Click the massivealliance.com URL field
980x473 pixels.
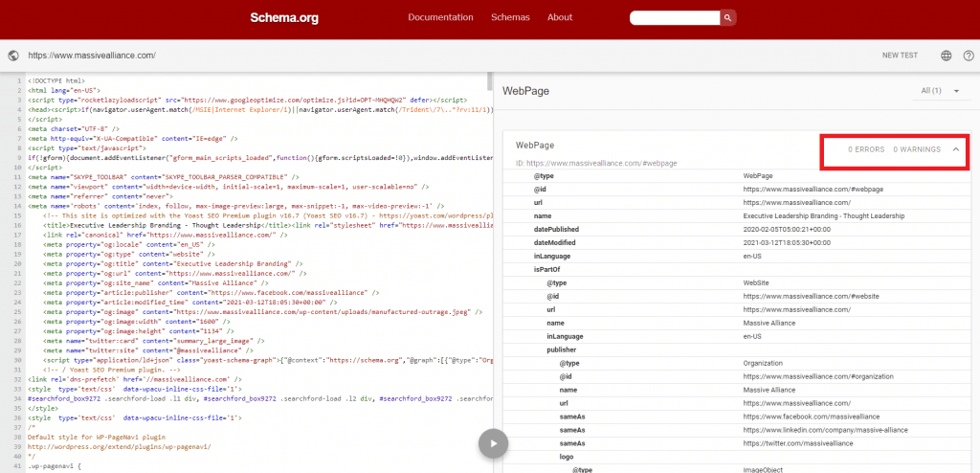coord(91,56)
